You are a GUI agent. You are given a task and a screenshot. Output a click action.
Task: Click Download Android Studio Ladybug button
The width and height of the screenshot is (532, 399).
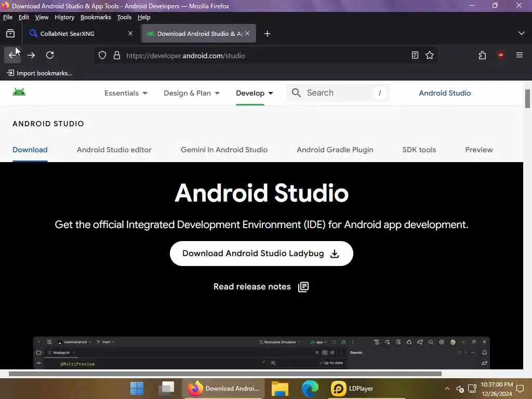(x=261, y=254)
